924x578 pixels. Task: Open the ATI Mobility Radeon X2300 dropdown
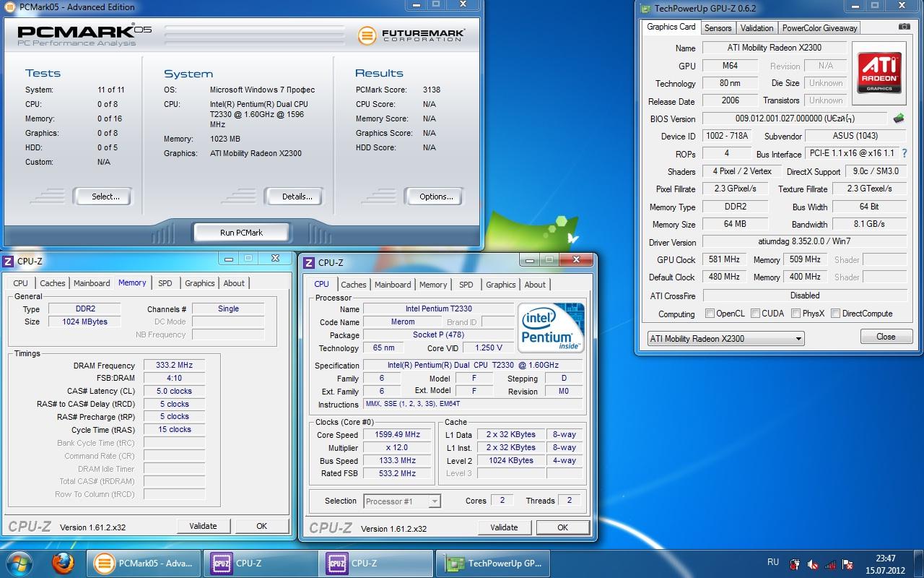coord(725,338)
